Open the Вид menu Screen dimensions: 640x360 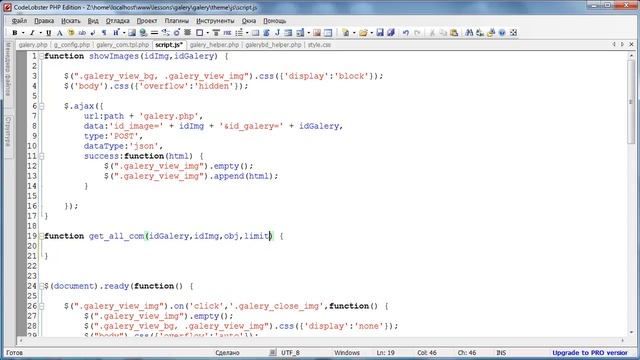(x=93, y=20)
